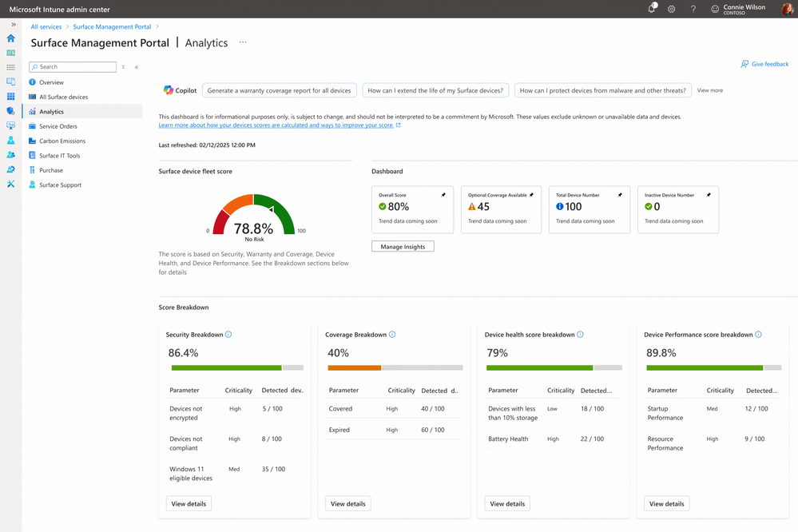The width and height of the screenshot is (798, 532).
Task: Click the Manage Insights button
Action: click(403, 246)
